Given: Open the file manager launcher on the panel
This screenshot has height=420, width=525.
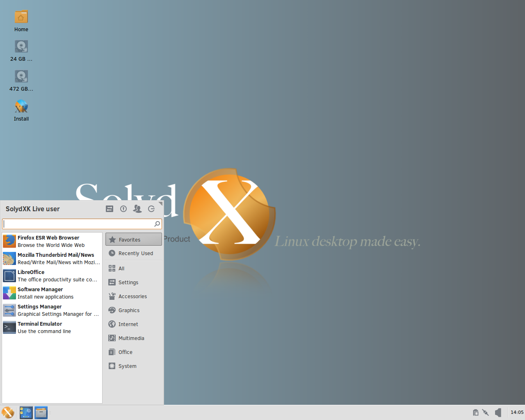Looking at the screenshot, I should coord(41,413).
